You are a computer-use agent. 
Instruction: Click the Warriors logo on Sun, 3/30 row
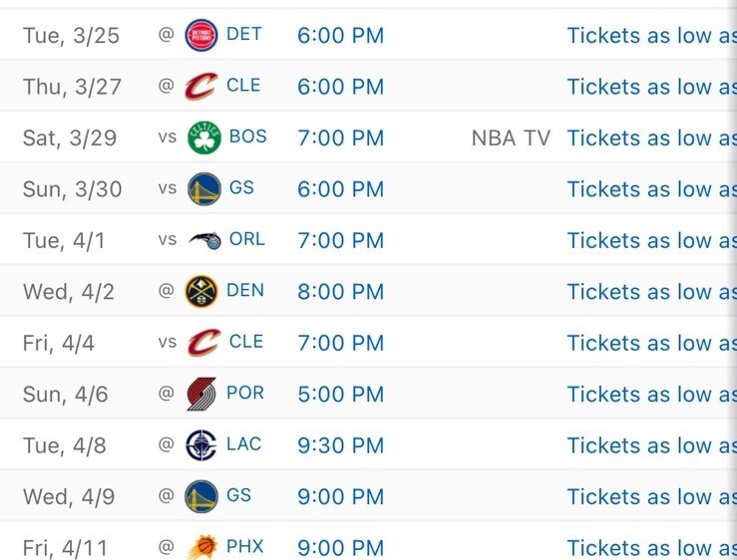203,189
